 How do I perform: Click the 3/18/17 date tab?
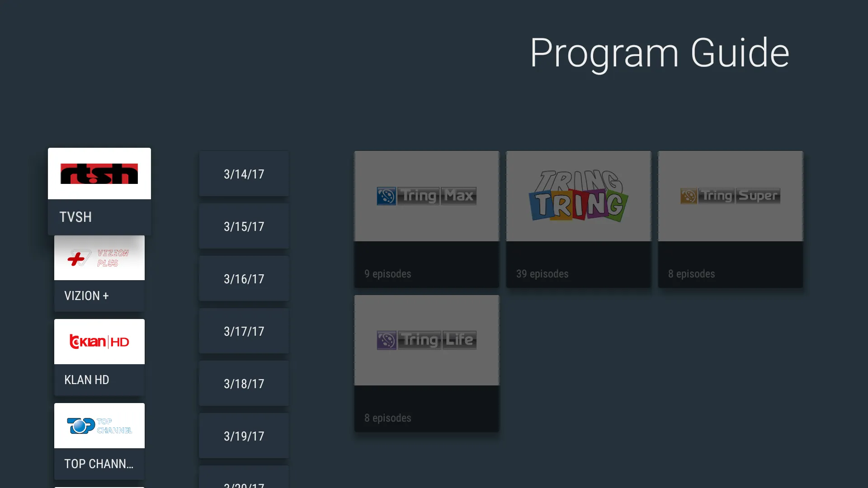(244, 384)
